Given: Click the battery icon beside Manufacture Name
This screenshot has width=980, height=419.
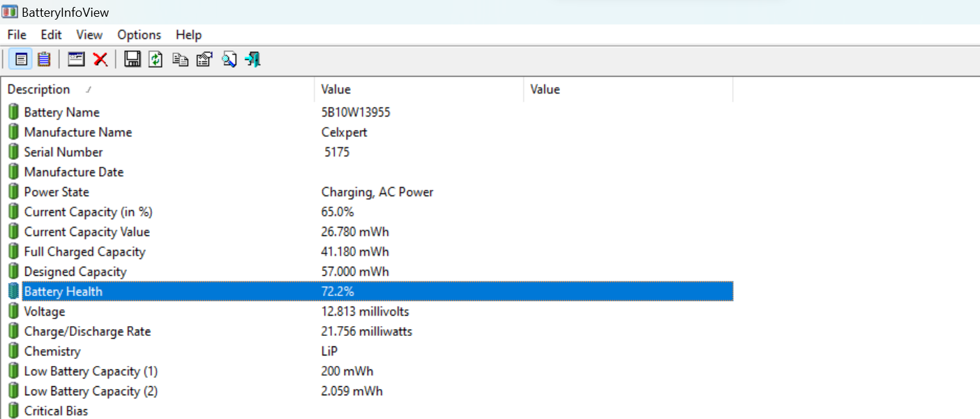Looking at the screenshot, I should (13, 132).
